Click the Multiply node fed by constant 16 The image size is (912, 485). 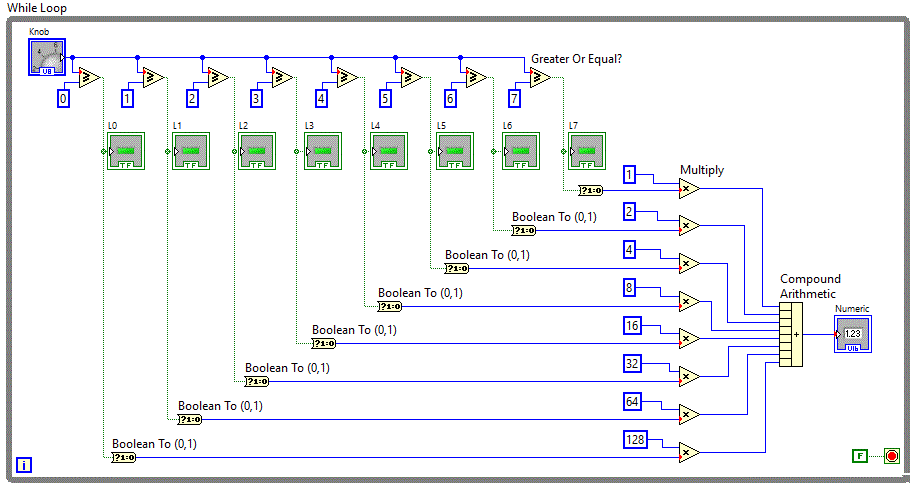pyautogui.click(x=688, y=338)
